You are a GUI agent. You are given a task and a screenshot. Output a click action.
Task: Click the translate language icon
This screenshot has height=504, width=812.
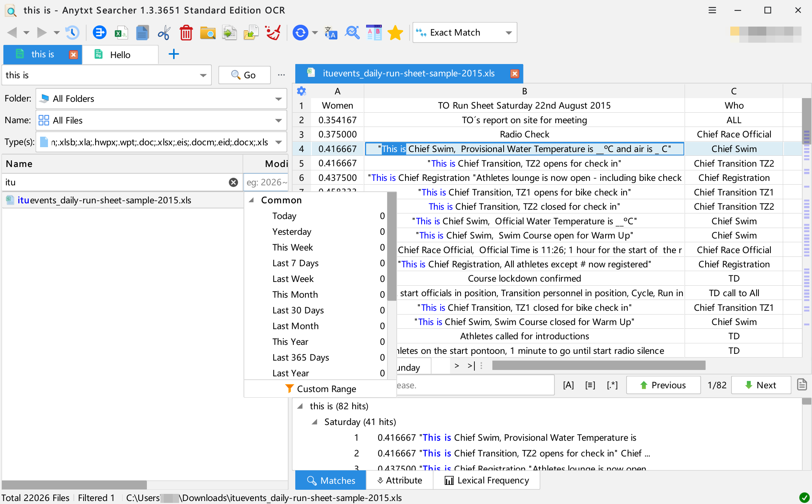pos(331,33)
